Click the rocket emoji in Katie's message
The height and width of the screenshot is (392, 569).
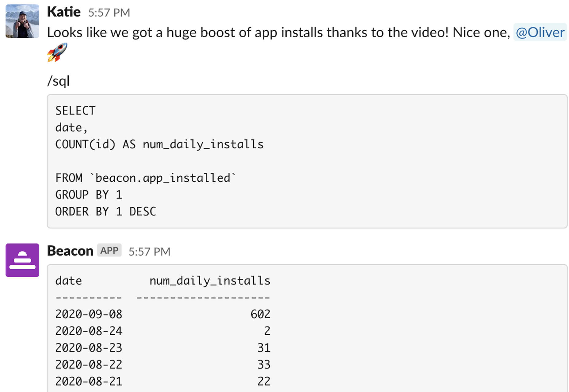click(x=57, y=52)
